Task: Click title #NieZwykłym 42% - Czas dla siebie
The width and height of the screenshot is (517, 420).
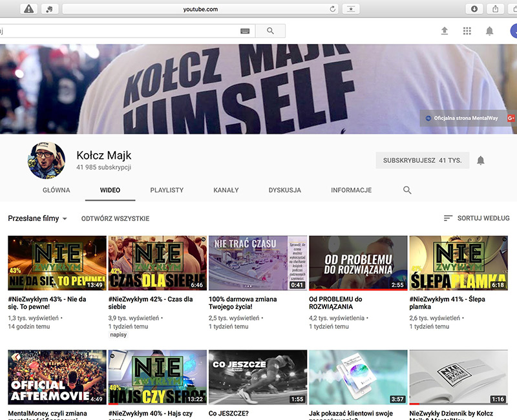Action: click(x=151, y=303)
